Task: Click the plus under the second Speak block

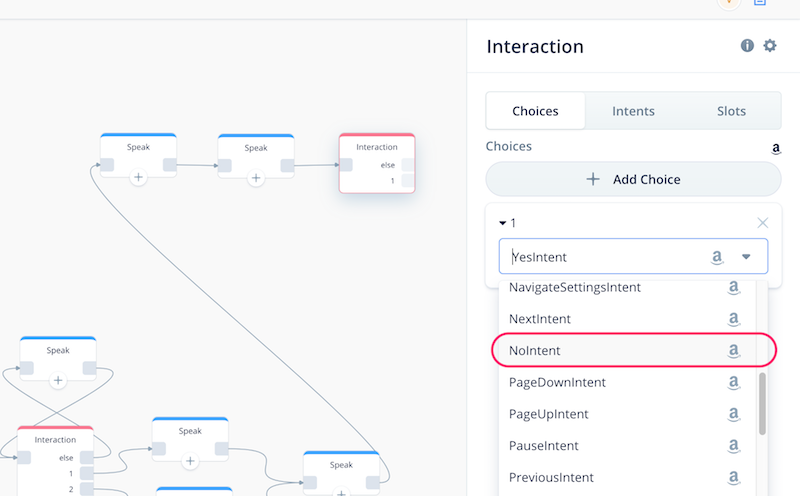Action: [x=256, y=178]
